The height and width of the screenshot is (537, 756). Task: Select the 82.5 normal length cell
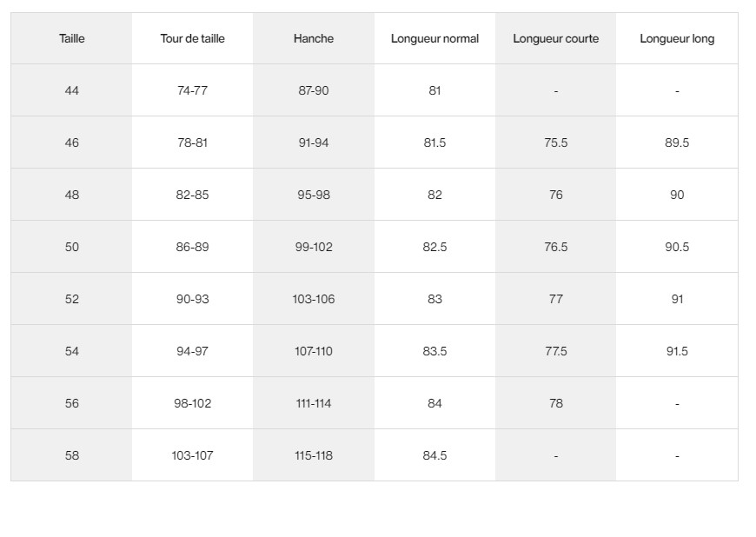pos(434,246)
